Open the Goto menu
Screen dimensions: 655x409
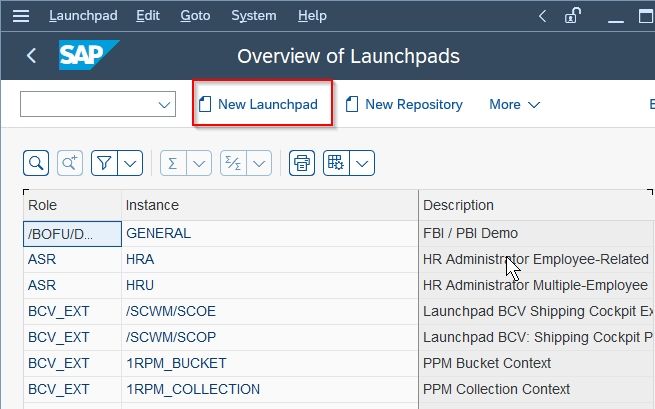click(x=195, y=16)
